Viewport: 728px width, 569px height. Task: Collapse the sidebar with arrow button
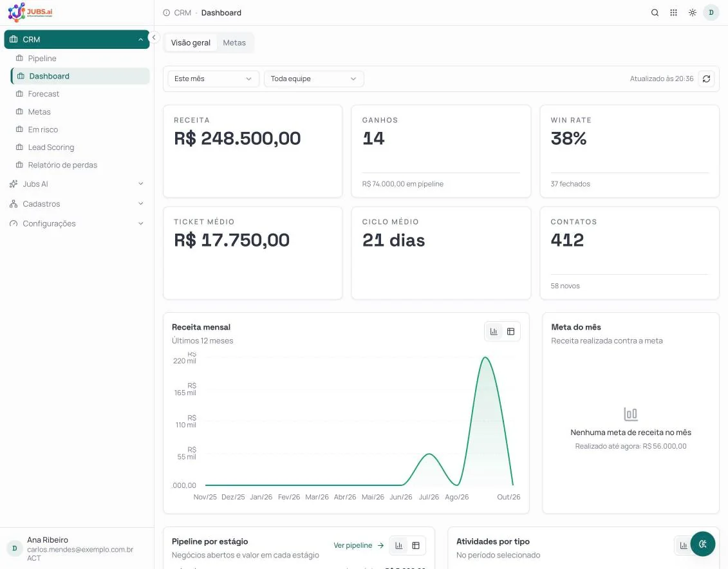(x=154, y=37)
